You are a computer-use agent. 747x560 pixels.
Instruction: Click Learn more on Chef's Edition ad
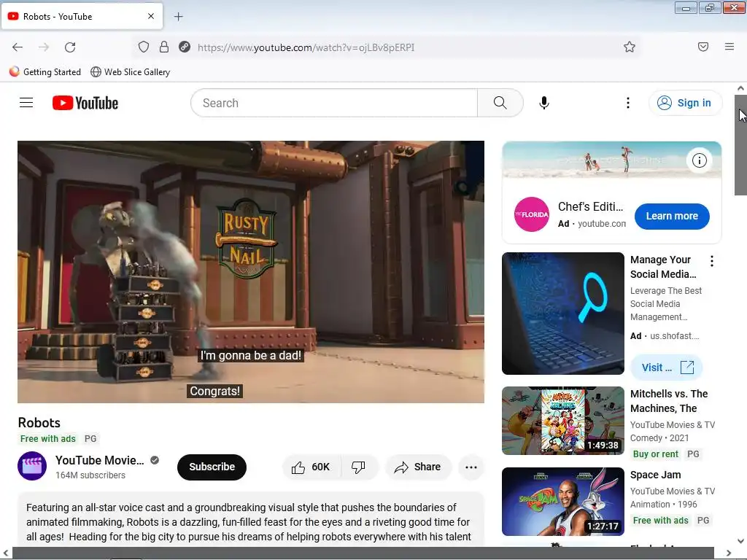[672, 216]
